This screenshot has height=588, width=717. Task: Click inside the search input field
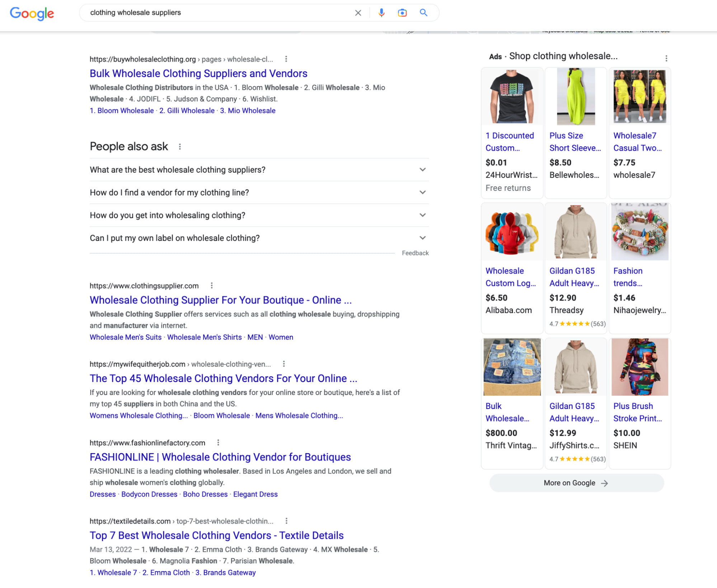(x=215, y=13)
